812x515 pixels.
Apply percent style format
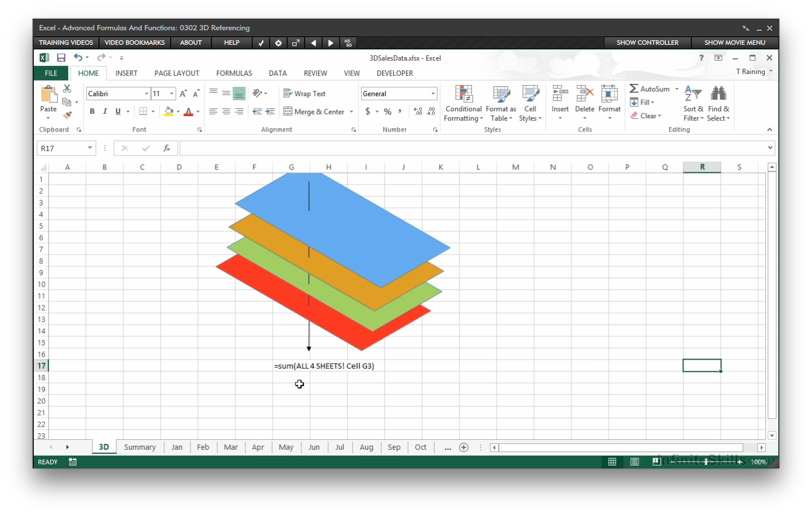[387, 111]
